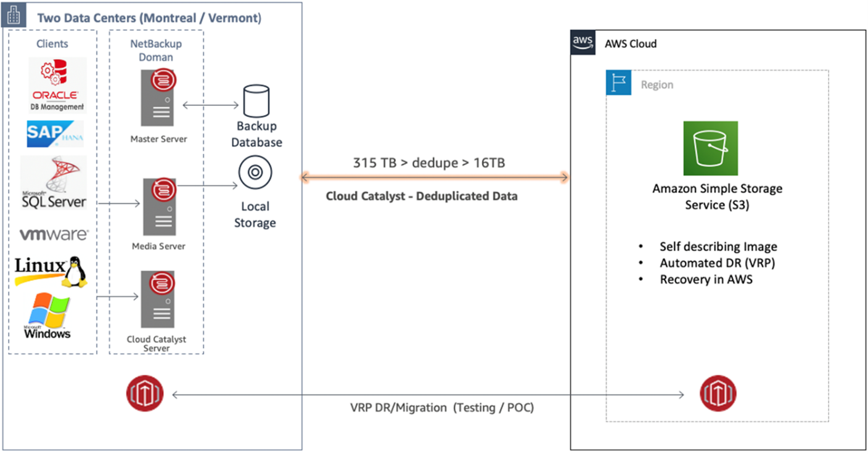Viewport: 868px width, 454px height.
Task: Select the SAP HANA logo
Action: (x=55, y=134)
